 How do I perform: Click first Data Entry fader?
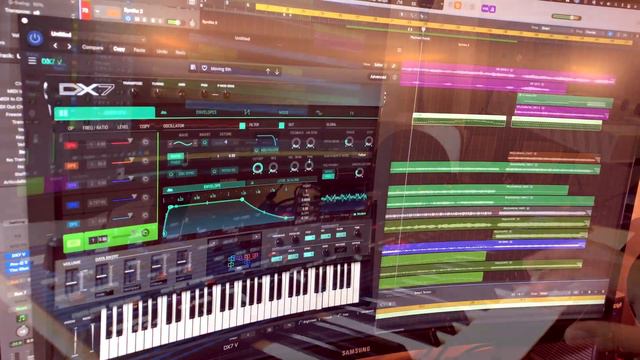coord(102,277)
